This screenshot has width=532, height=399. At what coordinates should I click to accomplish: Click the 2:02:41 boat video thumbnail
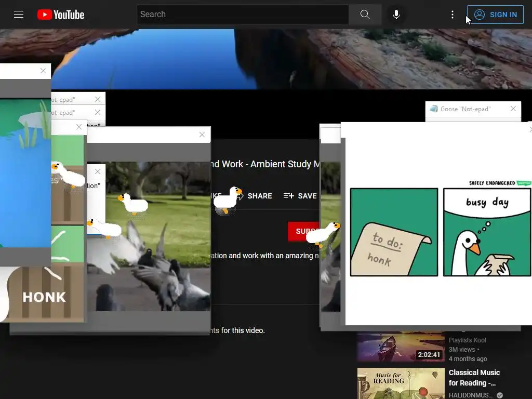click(401, 347)
